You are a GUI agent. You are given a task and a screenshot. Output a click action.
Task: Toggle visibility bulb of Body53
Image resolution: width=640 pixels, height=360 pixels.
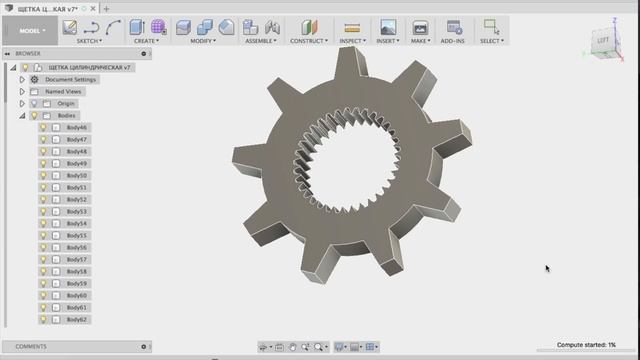click(x=43, y=211)
